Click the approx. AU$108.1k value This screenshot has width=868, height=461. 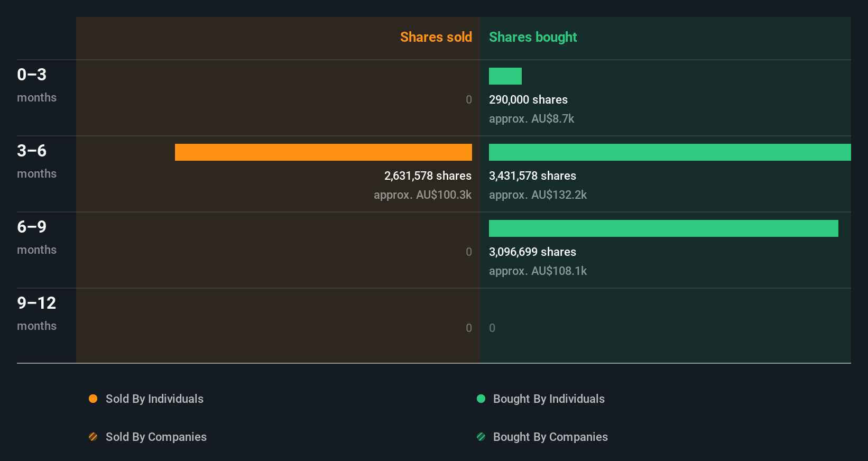point(538,271)
